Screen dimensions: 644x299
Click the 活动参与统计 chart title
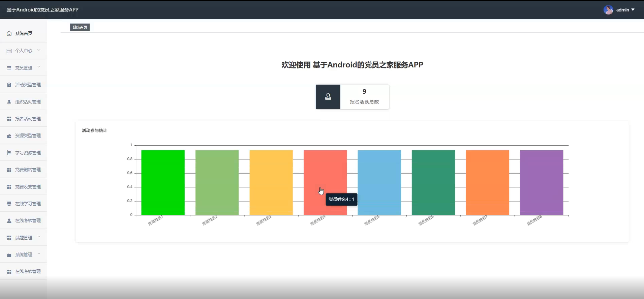[94, 130]
